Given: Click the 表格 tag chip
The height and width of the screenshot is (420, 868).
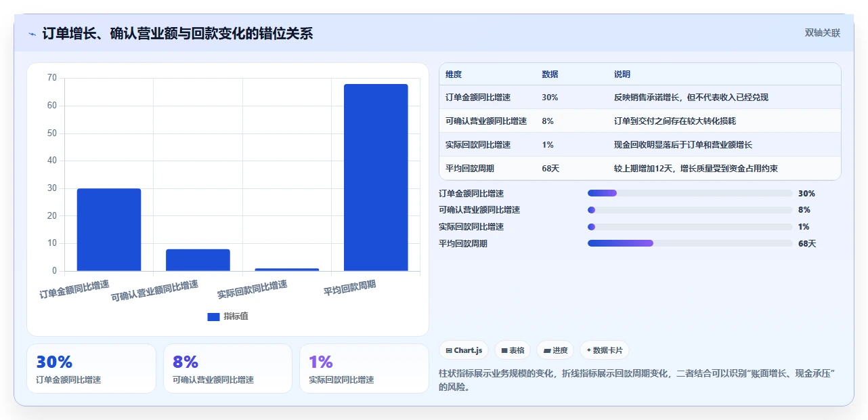Looking at the screenshot, I should coord(513,350).
